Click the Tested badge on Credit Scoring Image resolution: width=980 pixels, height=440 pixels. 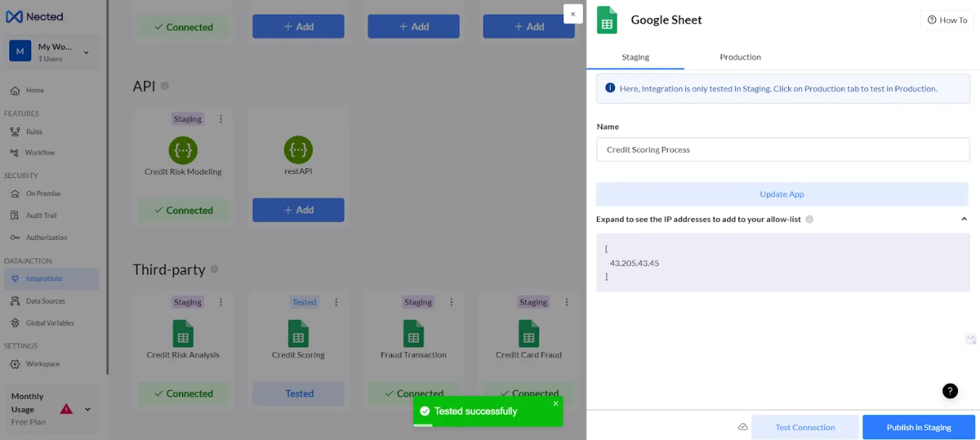click(305, 302)
